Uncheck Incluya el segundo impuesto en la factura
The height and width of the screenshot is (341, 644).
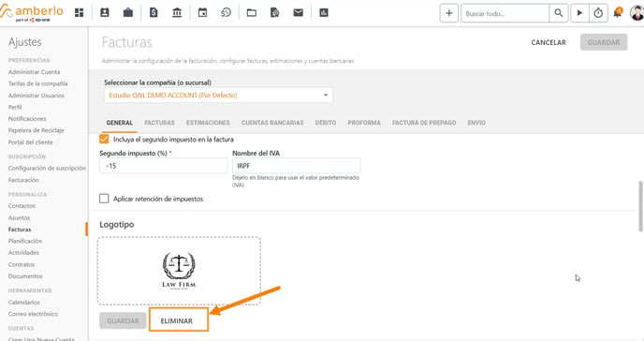click(x=104, y=139)
